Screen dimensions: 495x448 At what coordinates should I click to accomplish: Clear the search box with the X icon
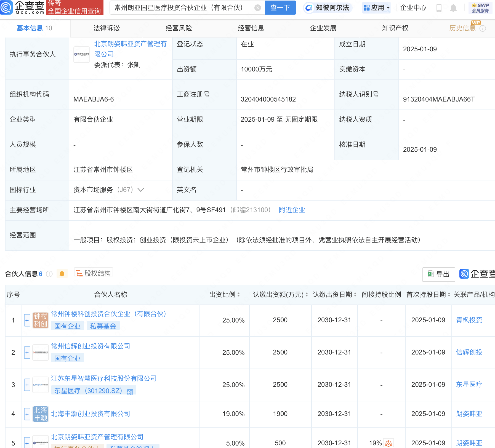(x=257, y=8)
